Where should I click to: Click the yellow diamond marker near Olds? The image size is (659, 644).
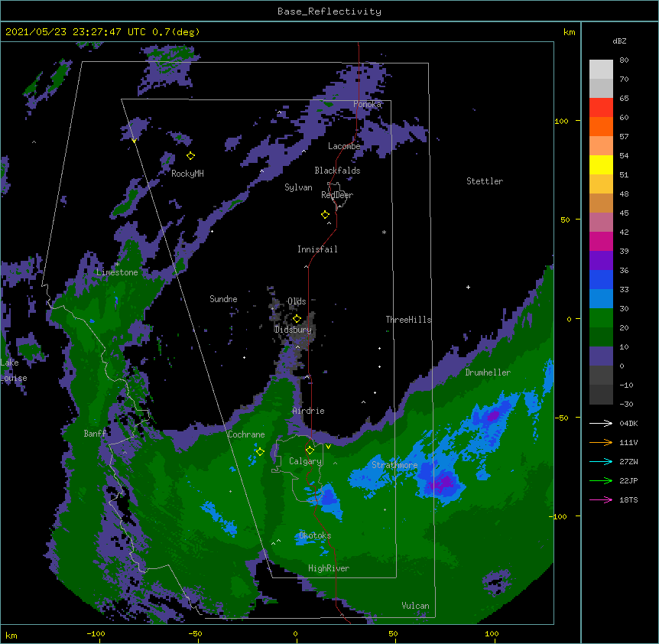click(297, 319)
